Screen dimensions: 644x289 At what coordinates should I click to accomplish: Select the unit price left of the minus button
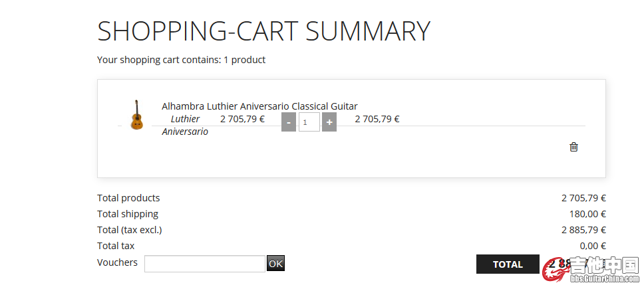(242, 120)
